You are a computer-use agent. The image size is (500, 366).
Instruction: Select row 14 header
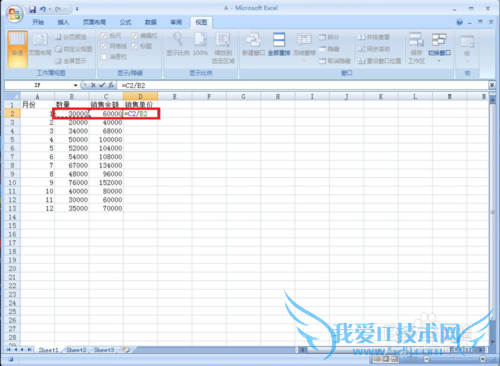12,217
